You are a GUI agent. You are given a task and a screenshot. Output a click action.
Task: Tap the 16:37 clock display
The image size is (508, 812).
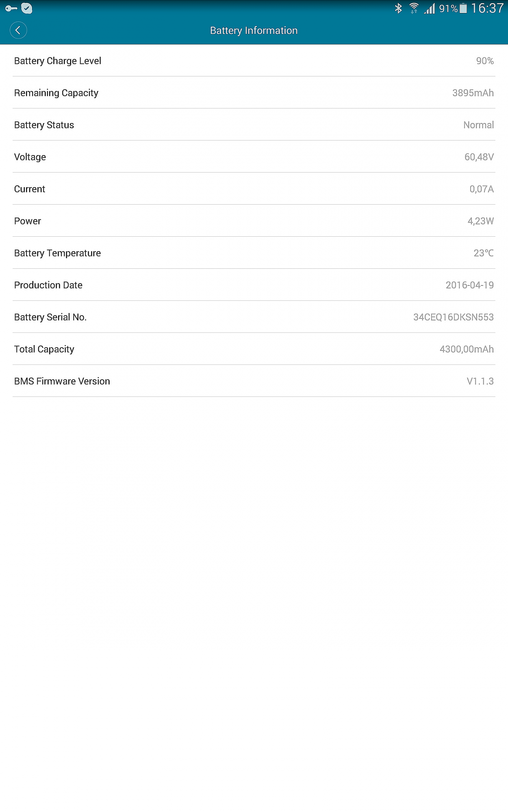coord(487,8)
